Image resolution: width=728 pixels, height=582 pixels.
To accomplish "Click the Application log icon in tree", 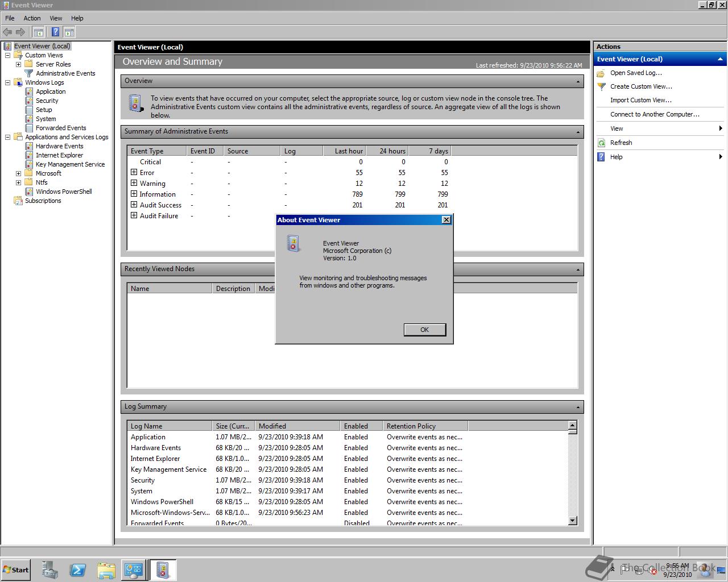I will 29,92.
